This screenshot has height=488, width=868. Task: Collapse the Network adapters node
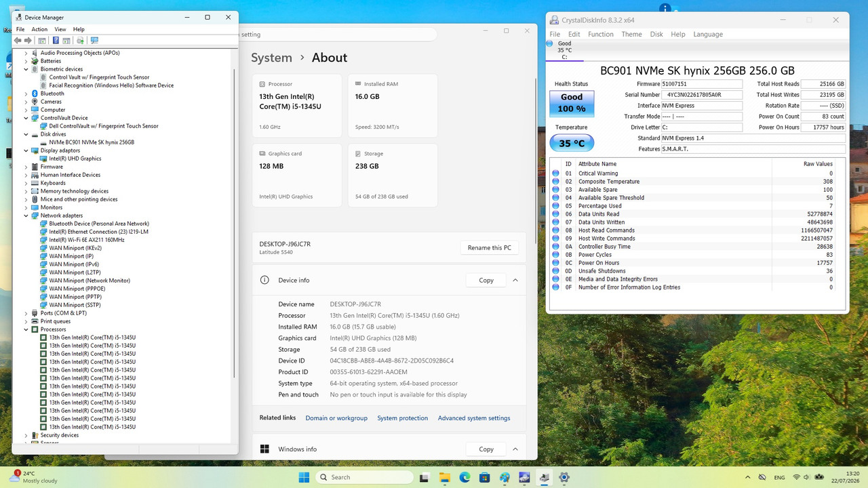[x=26, y=216]
